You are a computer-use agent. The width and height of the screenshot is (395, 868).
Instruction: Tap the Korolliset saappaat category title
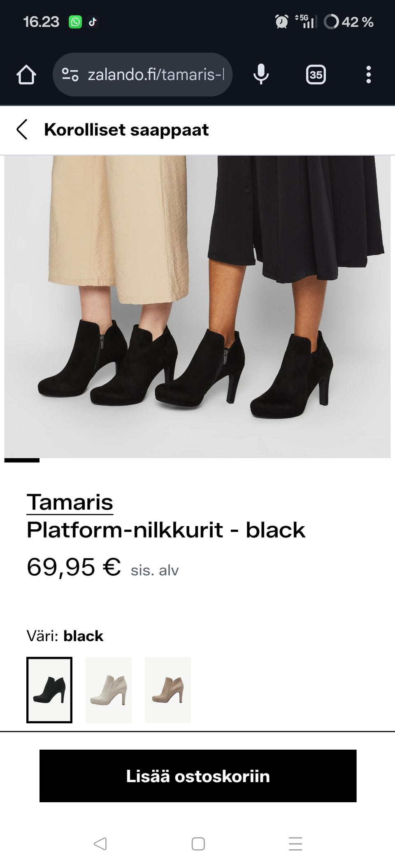pyautogui.click(x=126, y=130)
